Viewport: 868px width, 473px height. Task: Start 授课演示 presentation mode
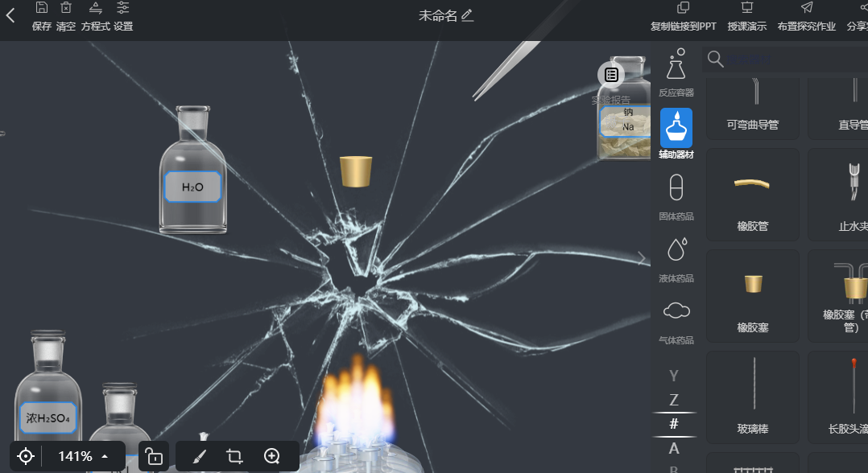coord(746,17)
